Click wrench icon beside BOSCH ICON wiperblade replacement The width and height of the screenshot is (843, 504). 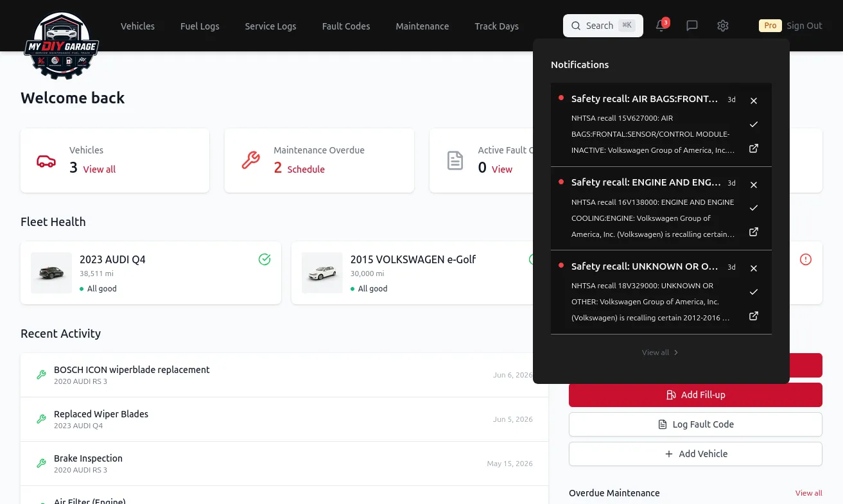41,375
